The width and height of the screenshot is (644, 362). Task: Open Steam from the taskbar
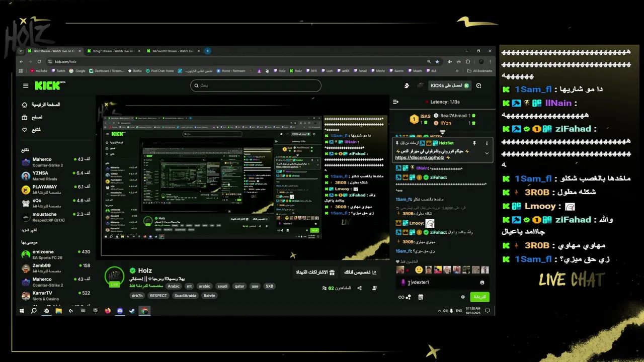(x=132, y=311)
